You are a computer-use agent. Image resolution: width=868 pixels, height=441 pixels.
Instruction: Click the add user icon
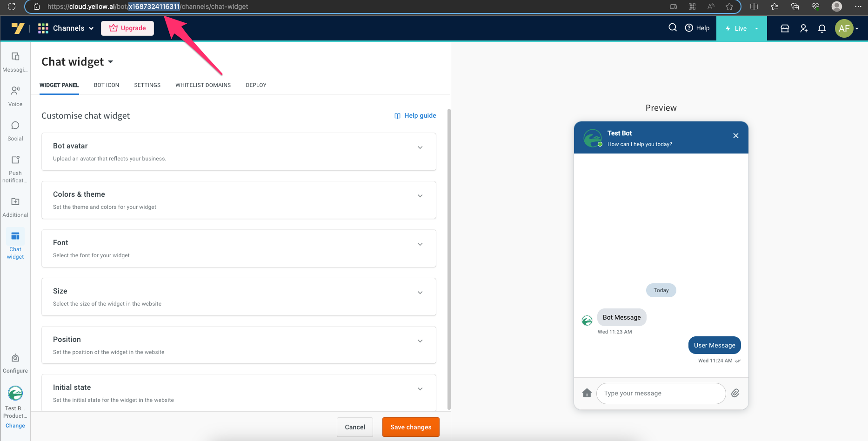pos(804,28)
